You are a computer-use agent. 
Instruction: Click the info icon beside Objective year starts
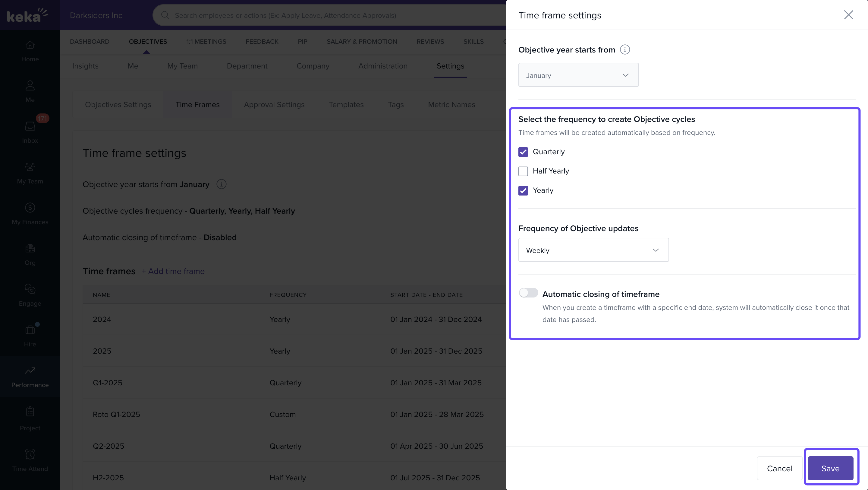point(625,50)
